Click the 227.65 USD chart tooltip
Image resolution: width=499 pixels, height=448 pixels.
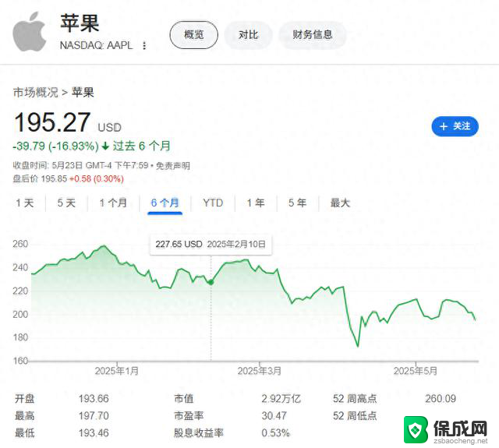pos(211,244)
